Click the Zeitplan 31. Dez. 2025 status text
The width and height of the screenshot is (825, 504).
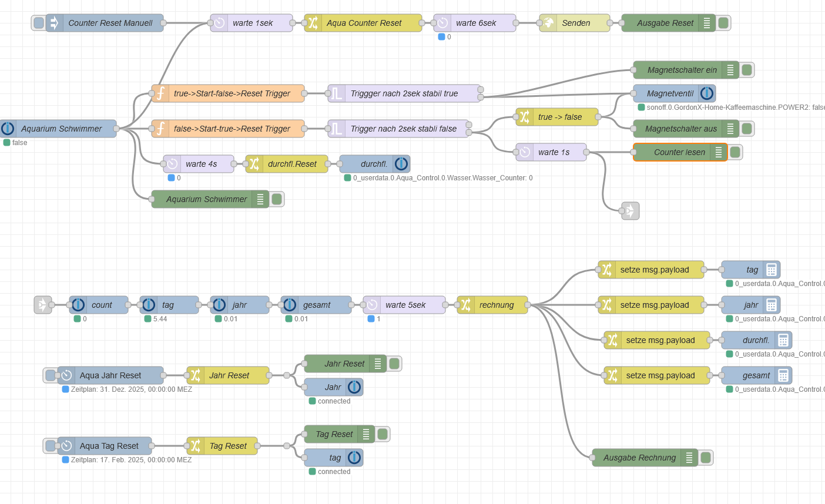click(132, 389)
